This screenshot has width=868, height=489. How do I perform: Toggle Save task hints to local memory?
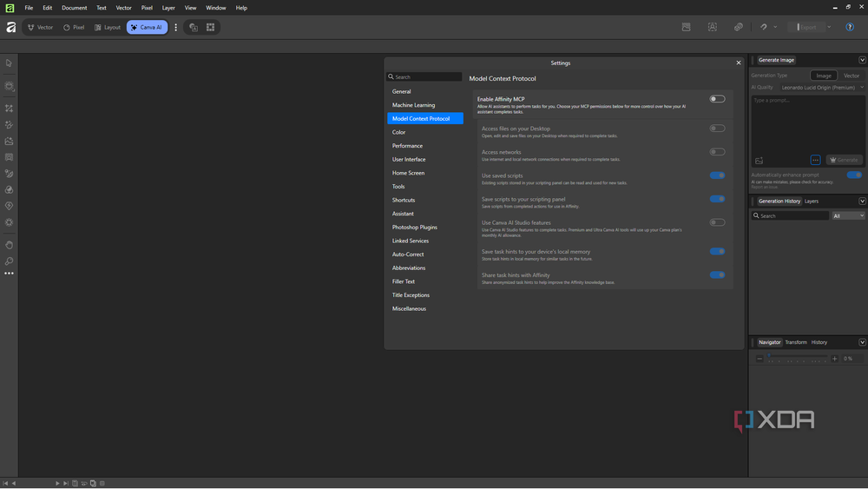(717, 251)
